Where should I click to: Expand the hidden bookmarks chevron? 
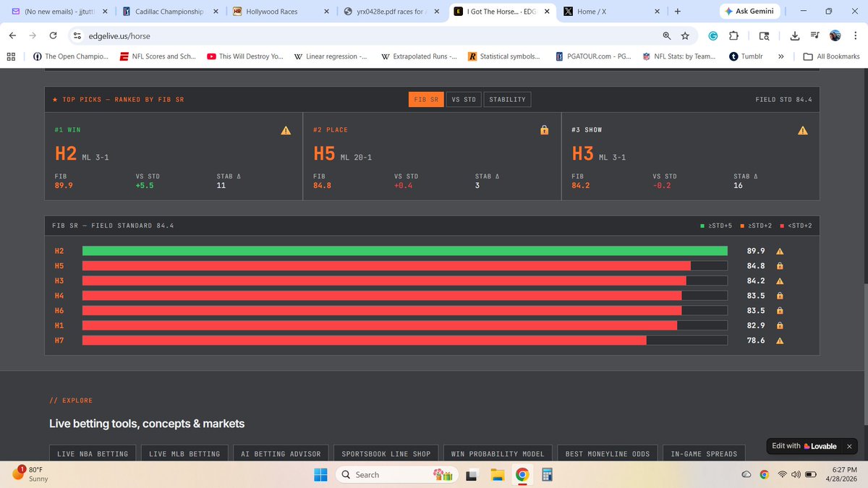click(x=781, y=56)
